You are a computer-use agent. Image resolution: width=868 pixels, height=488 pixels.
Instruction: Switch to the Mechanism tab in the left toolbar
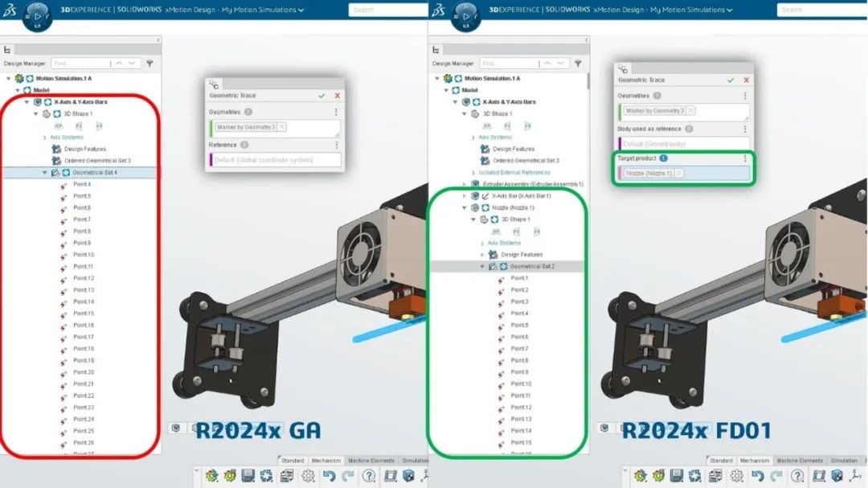tap(325, 461)
